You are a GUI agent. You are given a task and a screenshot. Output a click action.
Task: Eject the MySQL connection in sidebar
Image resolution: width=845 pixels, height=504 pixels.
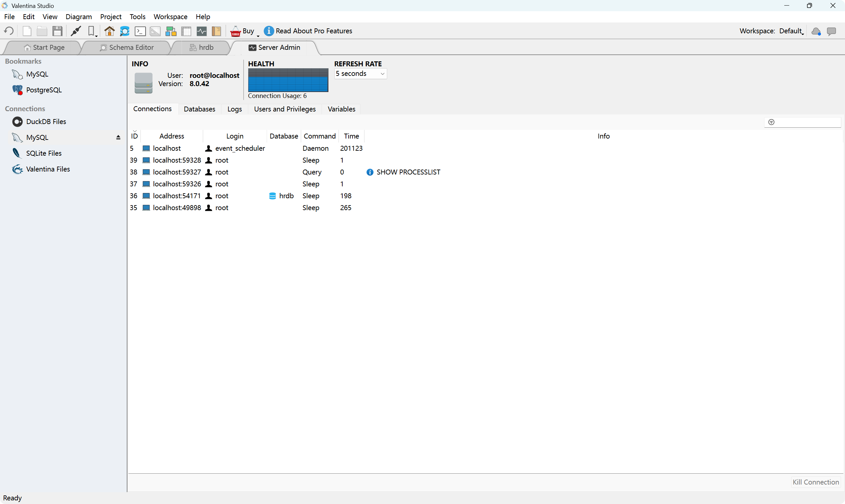pos(118,137)
